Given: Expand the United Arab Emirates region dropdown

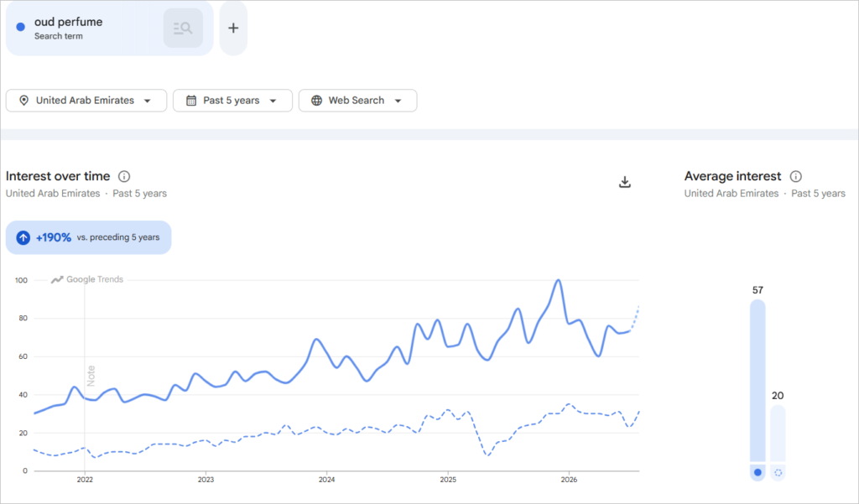Looking at the screenshot, I should [86, 101].
